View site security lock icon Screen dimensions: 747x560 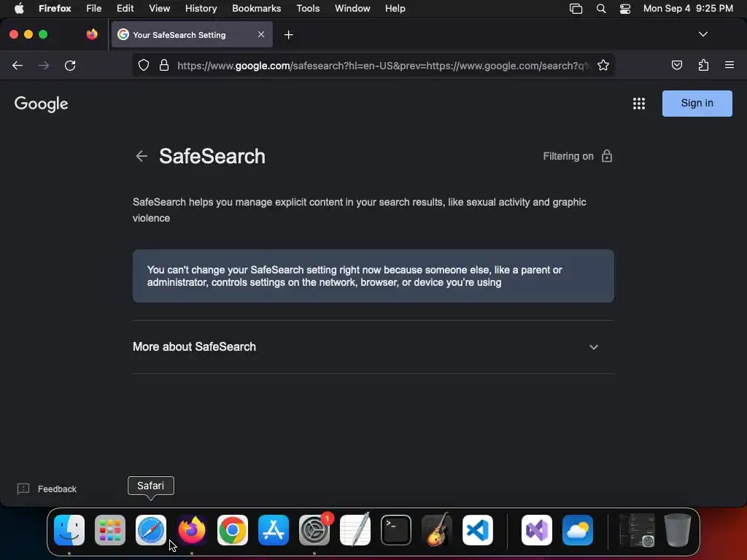[164, 65]
